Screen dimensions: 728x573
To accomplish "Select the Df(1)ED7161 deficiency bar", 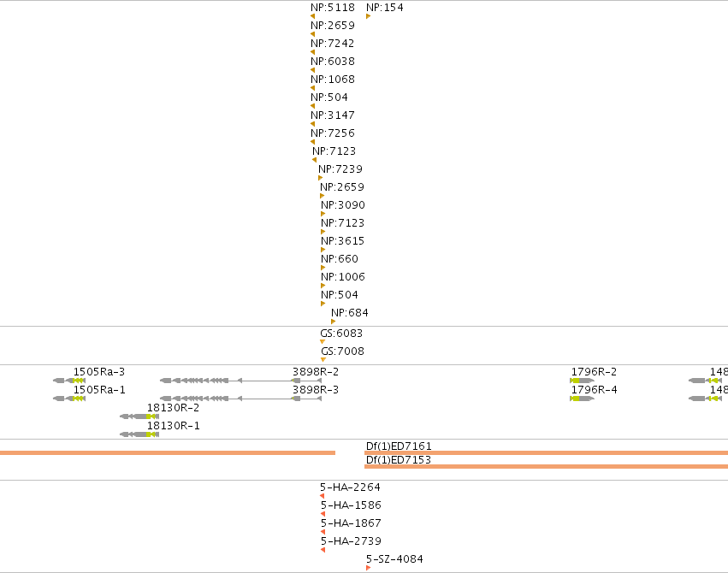I will 546,452.
